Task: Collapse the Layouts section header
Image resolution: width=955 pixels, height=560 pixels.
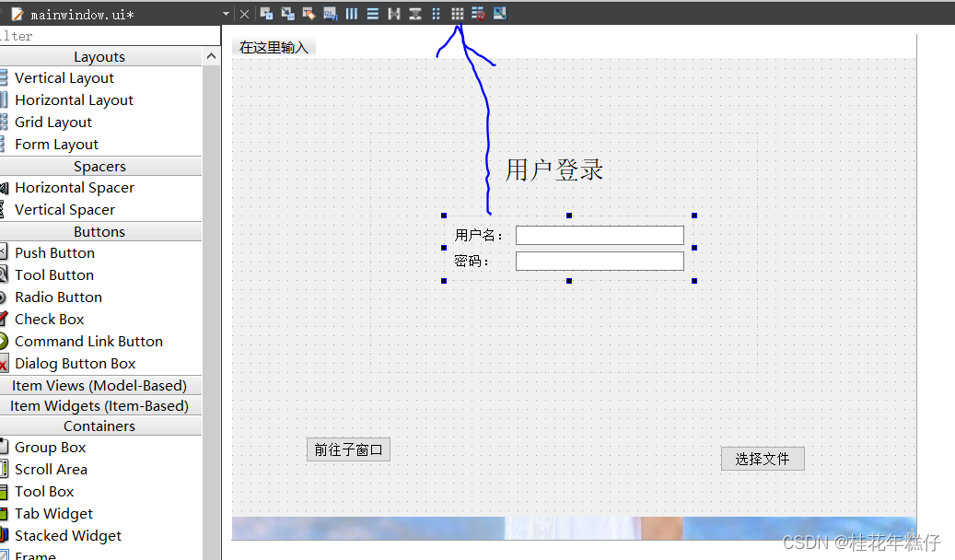Action: pos(99,56)
